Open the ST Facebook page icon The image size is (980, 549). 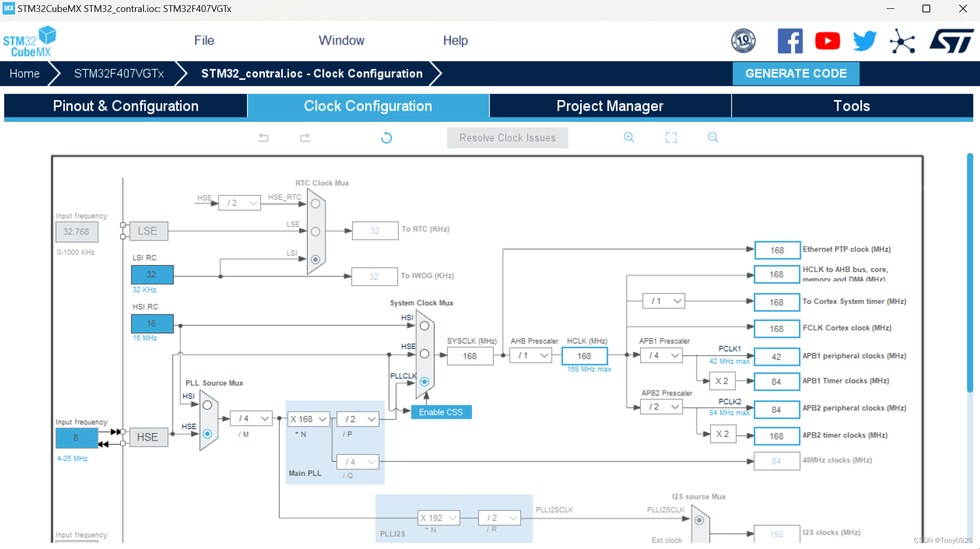coord(790,41)
